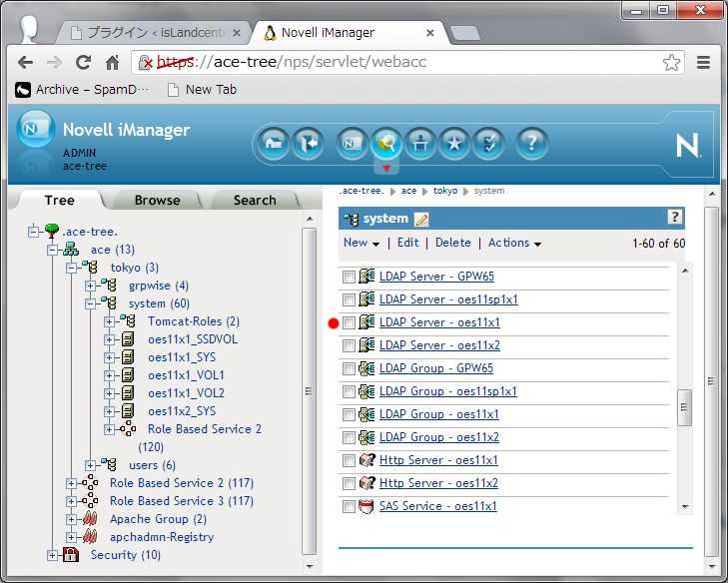Open the LDAP Group - oes11x2 link
Image resolution: width=728 pixels, height=583 pixels.
(438, 437)
